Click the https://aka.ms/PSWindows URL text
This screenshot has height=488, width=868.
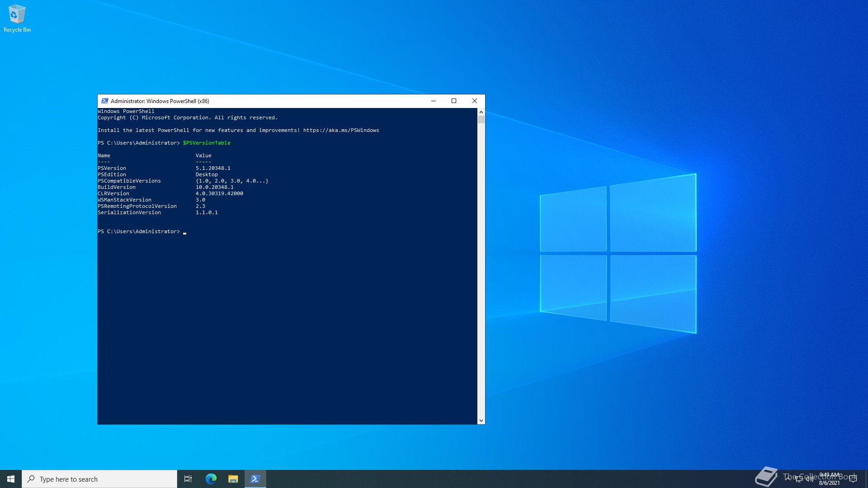[341, 130]
